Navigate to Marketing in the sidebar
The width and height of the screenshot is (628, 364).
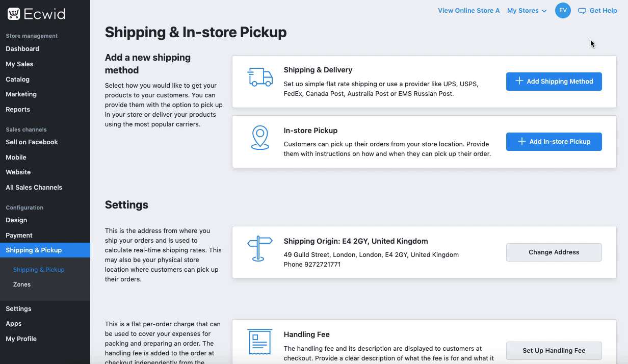click(x=21, y=94)
